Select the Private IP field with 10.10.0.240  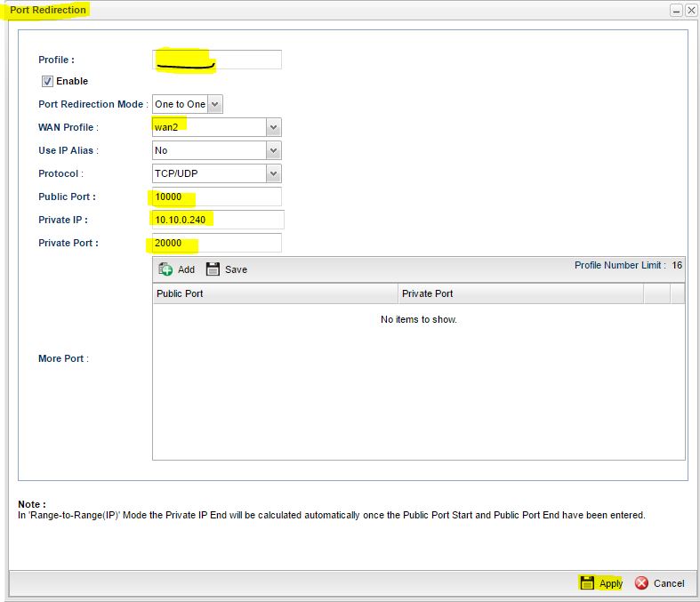pyautogui.click(x=218, y=220)
